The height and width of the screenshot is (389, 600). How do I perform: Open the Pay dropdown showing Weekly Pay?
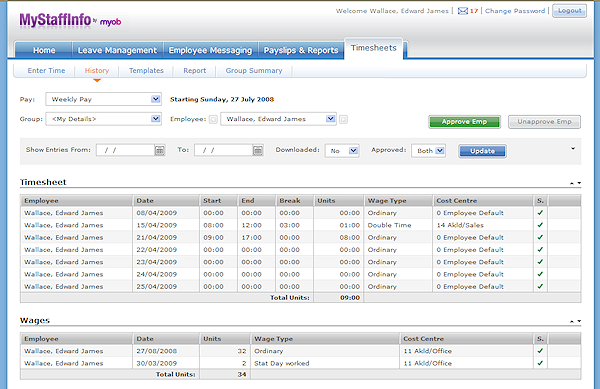click(103, 99)
